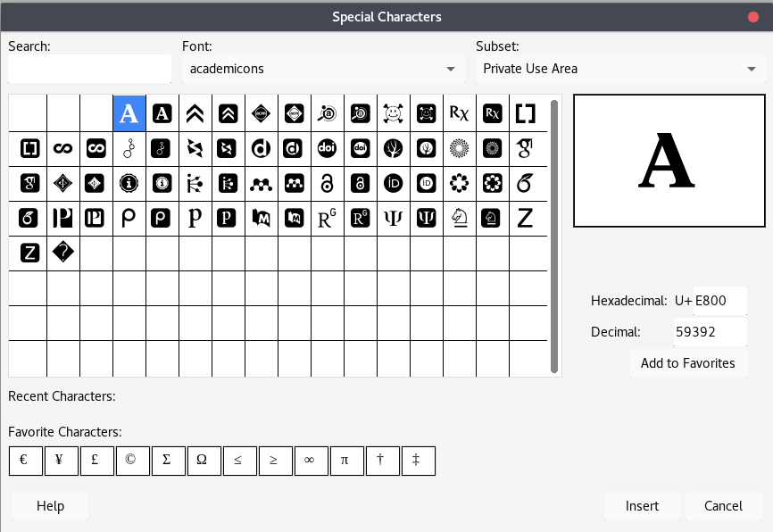This screenshot has height=532, width=773.
Task: Choose the non-boxed infinity loop glyph
Action: coord(63,148)
